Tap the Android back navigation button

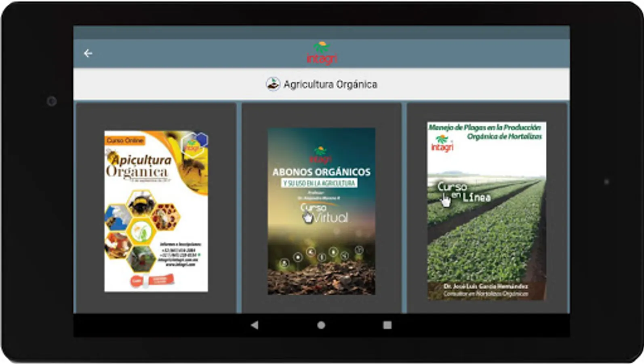(255, 325)
